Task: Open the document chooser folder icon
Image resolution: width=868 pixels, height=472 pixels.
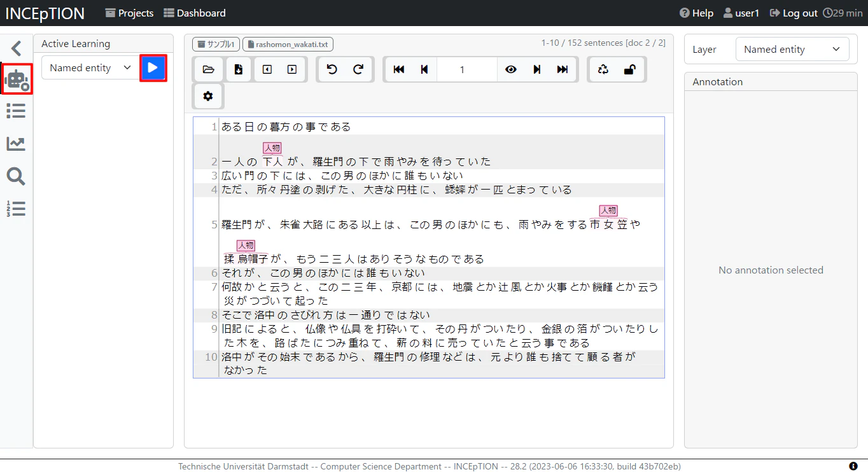Action: pos(208,70)
